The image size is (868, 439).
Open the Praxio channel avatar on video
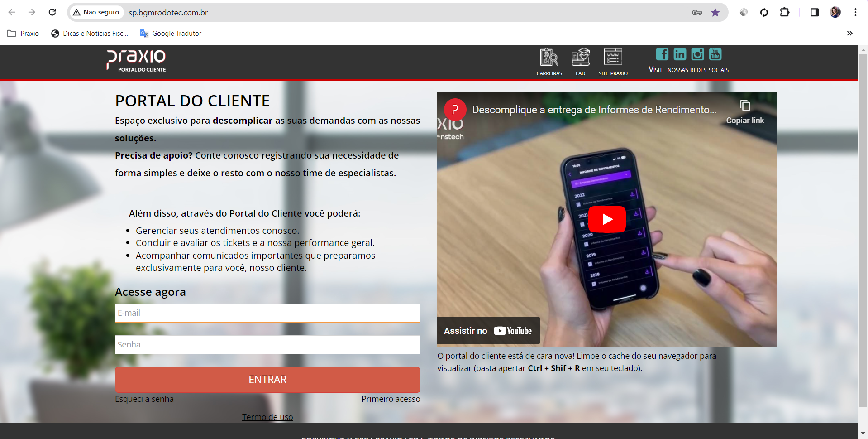[455, 110]
